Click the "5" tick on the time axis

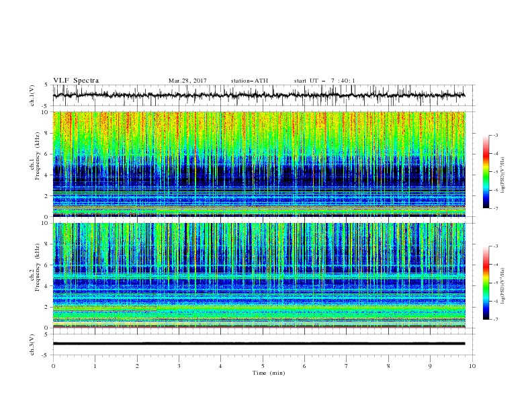(263, 366)
